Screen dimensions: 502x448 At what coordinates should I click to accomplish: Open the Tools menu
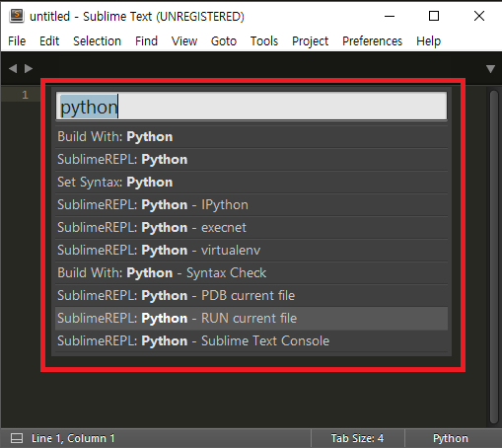coord(264,41)
